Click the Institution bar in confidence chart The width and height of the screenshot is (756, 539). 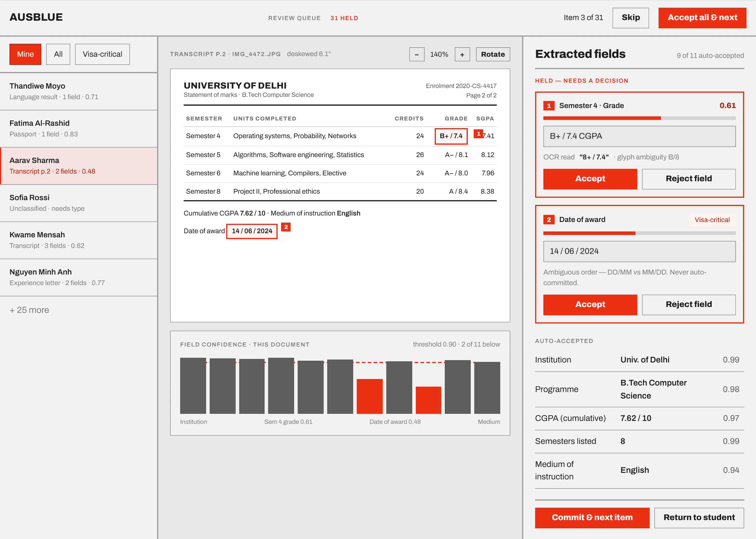click(193, 386)
